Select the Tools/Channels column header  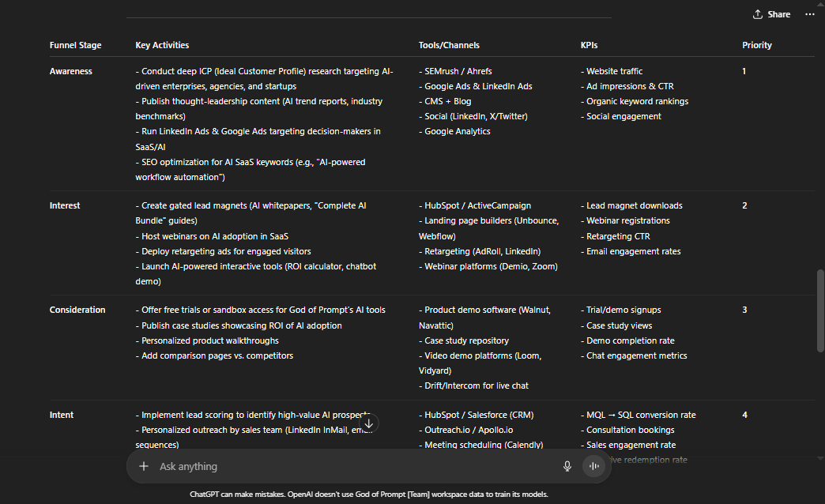click(x=449, y=45)
